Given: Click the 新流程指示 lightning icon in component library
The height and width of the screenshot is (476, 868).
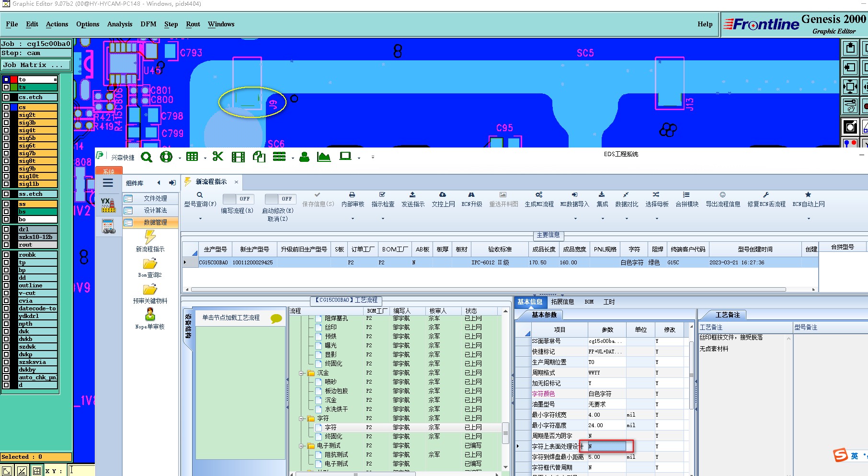Looking at the screenshot, I should click(x=150, y=237).
